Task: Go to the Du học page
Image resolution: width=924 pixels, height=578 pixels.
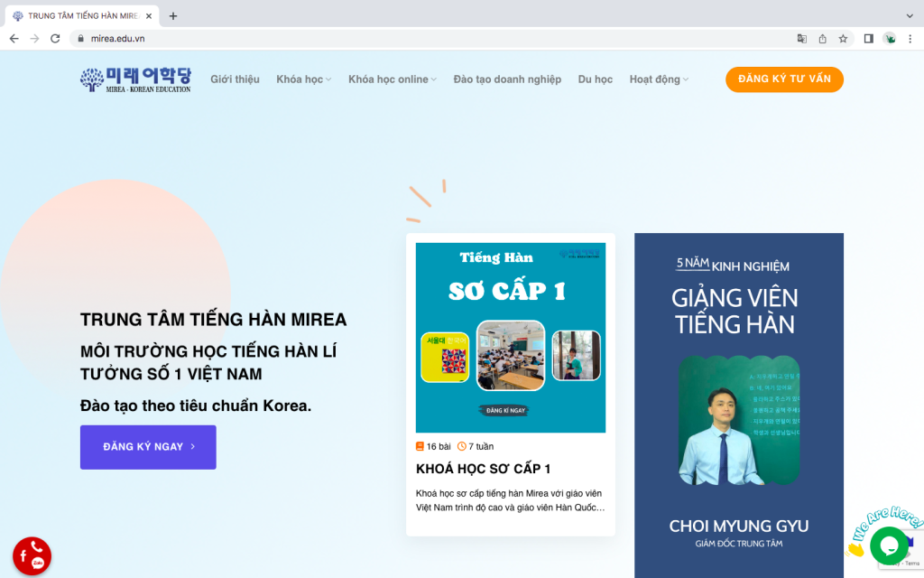Action: 595,79
